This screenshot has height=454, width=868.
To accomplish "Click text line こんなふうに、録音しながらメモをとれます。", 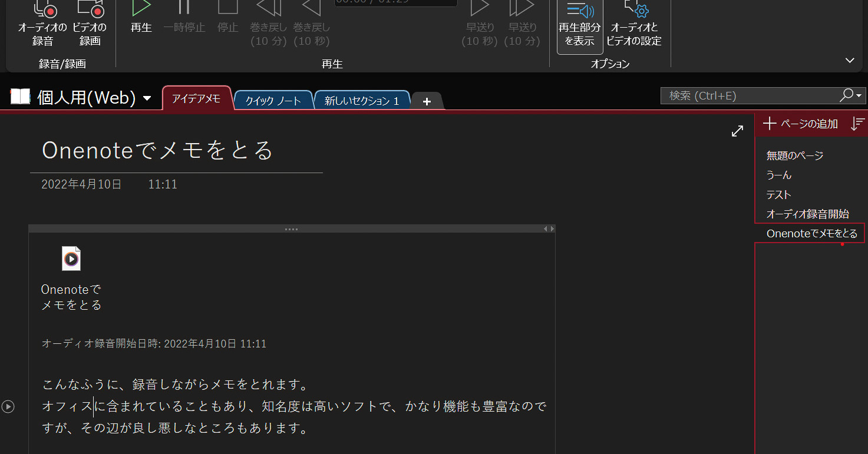I will click(x=175, y=385).
